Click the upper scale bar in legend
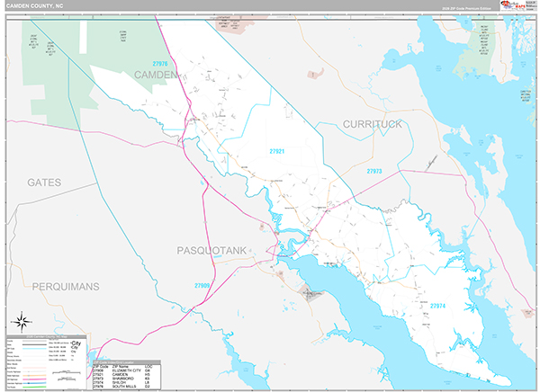Viewport: 540px width, 392px height. tap(67, 372)
